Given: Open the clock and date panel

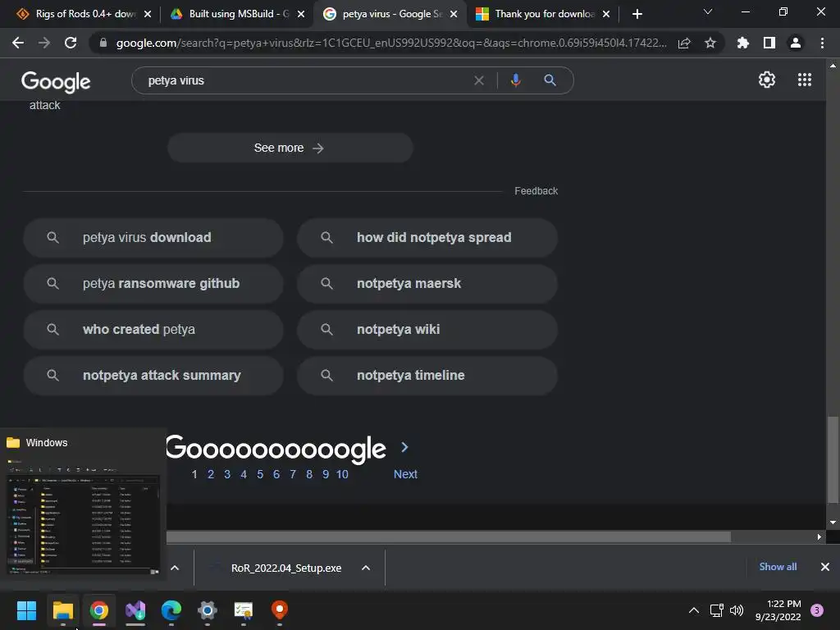Looking at the screenshot, I should (778, 610).
